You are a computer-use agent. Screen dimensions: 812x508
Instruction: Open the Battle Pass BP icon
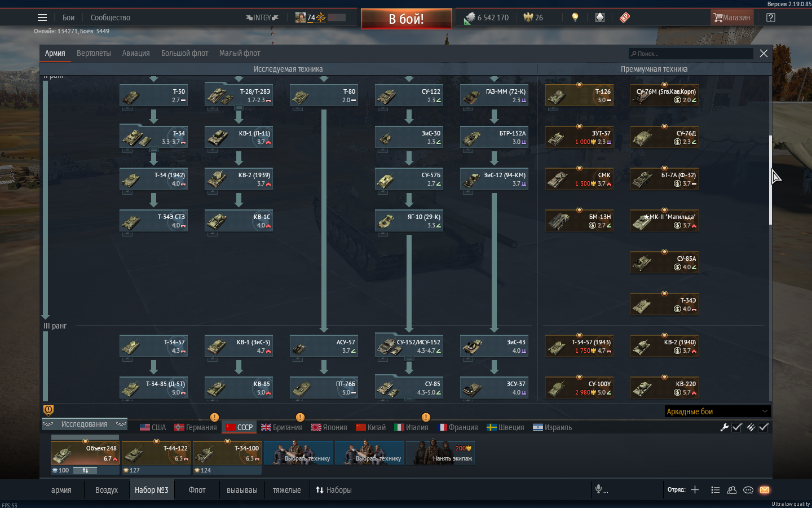(625, 17)
